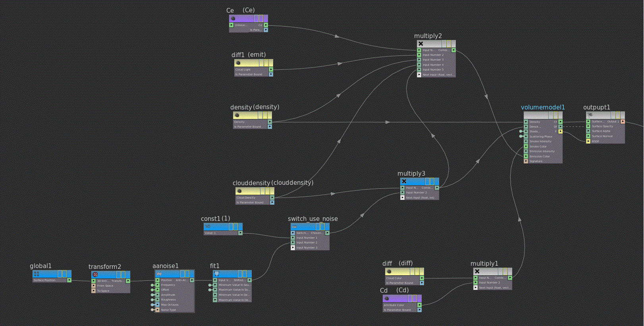Click volumemodel1's Signature input connector

(526, 161)
